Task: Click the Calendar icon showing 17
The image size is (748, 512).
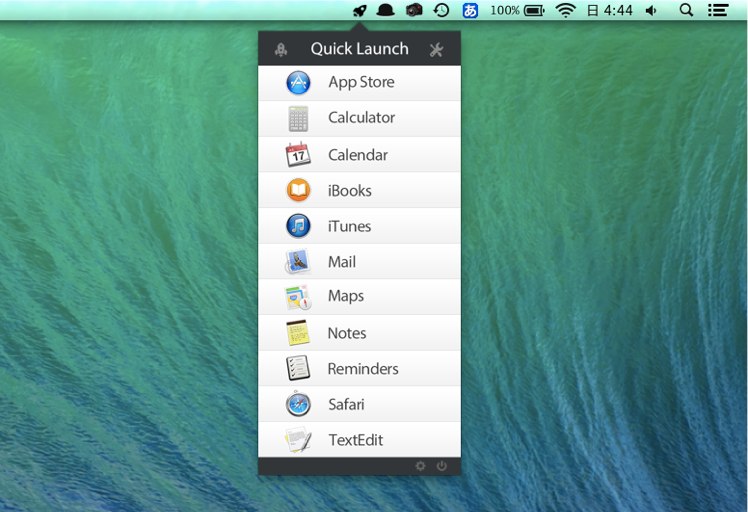Action: [298, 154]
